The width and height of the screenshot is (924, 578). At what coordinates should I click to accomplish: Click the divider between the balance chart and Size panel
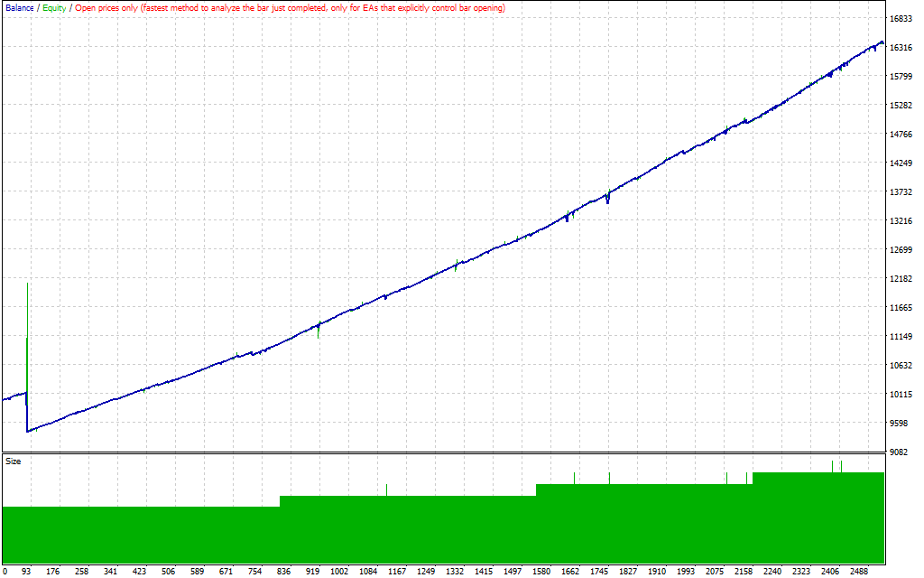pos(442,453)
